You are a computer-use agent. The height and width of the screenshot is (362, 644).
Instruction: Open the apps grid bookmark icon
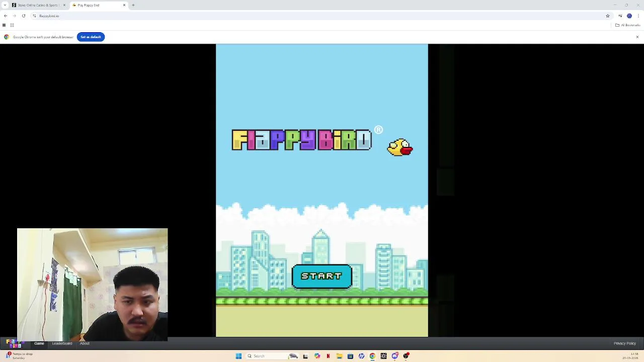click(x=12, y=25)
